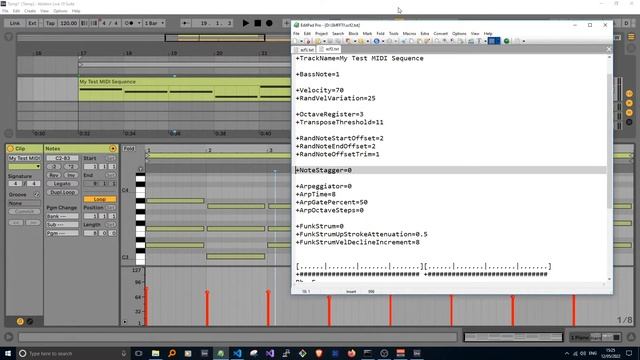
Task: Click the blue globe icon in EditPad toolbar
Action: pos(376,41)
